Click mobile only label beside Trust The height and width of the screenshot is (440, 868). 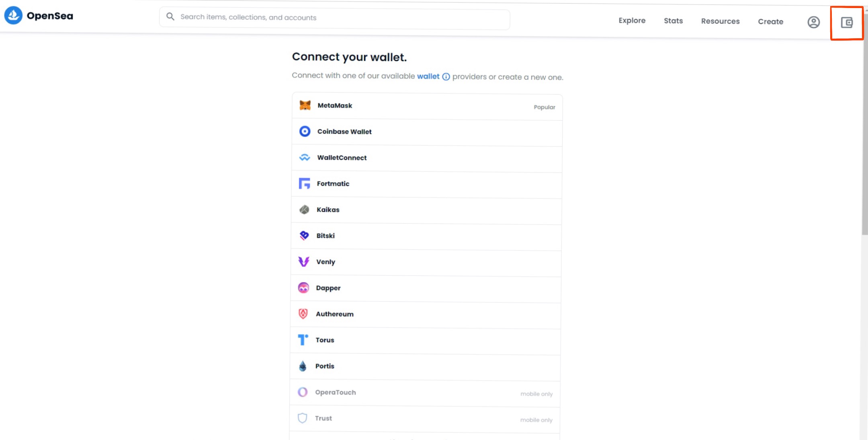click(x=536, y=420)
